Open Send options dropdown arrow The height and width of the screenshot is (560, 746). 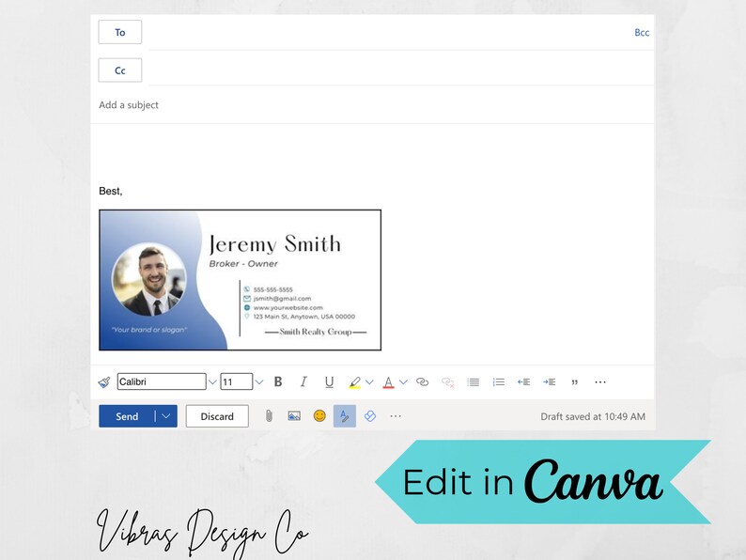166,416
